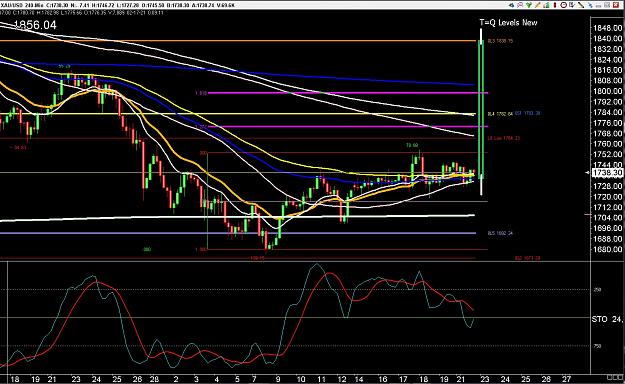Click the 1784.00 price axis label
625x384 pixels.
[607, 112]
